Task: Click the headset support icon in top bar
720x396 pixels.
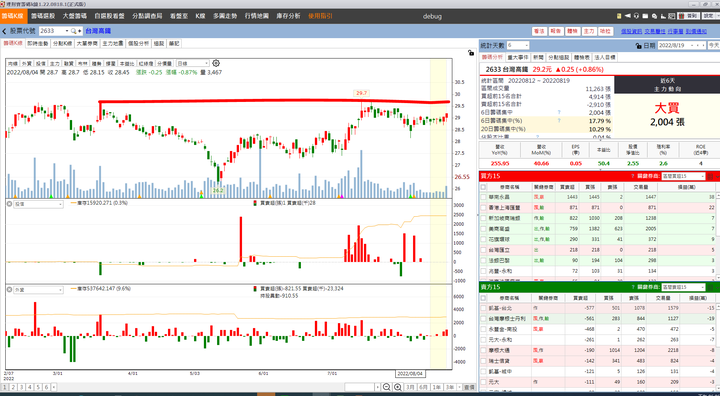Action: point(636,16)
